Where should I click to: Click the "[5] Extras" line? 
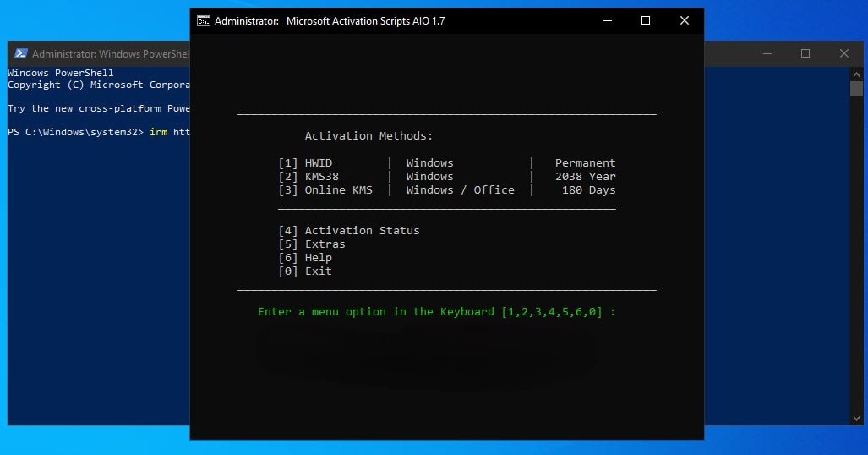[312, 244]
